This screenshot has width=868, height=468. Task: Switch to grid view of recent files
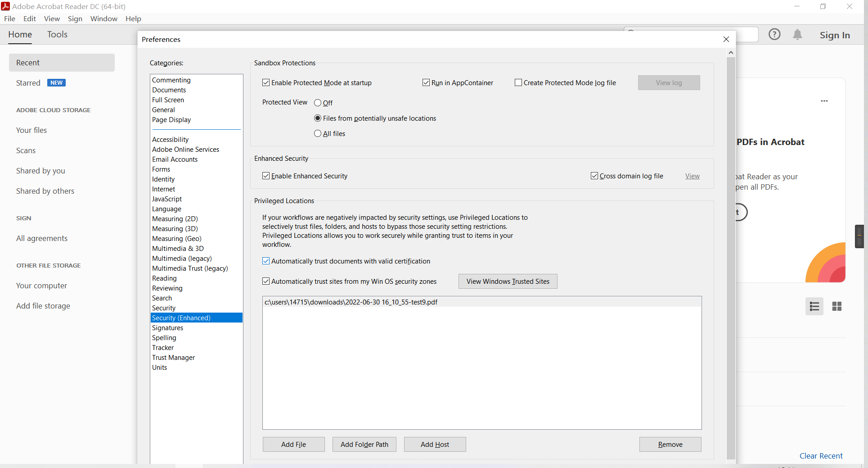coord(837,306)
